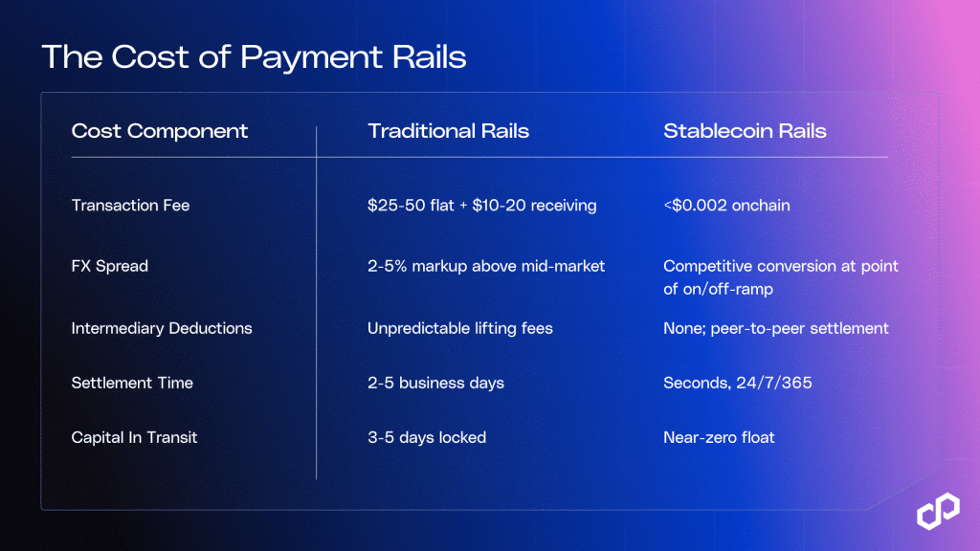Click the 'Capital In Transit' row label
The width and height of the screenshot is (980, 551).
click(x=134, y=437)
